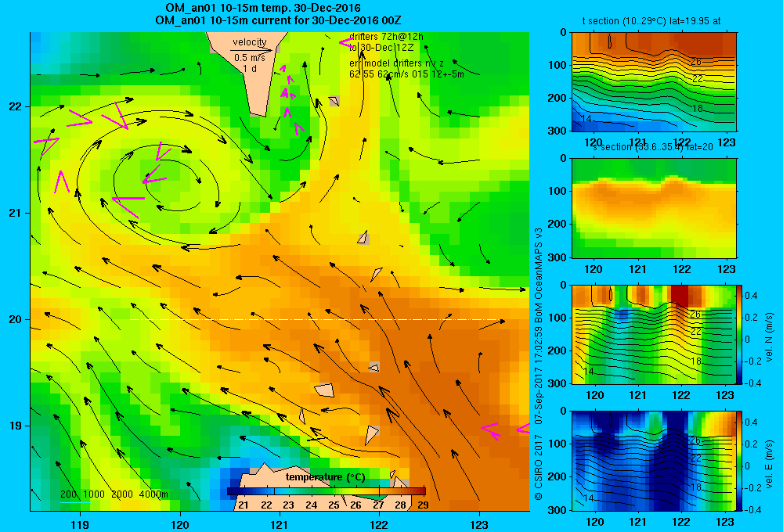Click the '21' tick on temperature colour bar

click(244, 505)
